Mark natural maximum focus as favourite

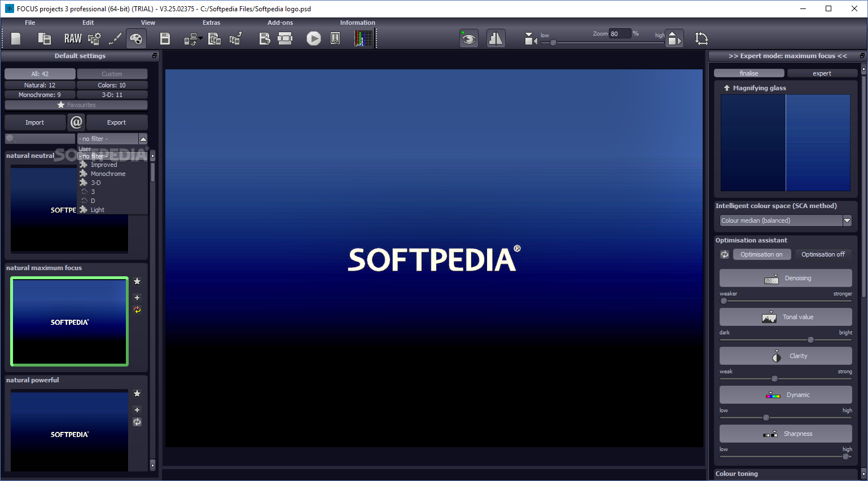[x=137, y=281]
